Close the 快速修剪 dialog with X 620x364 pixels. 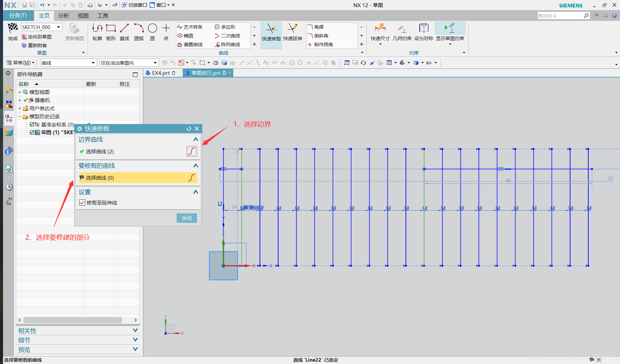click(x=197, y=129)
